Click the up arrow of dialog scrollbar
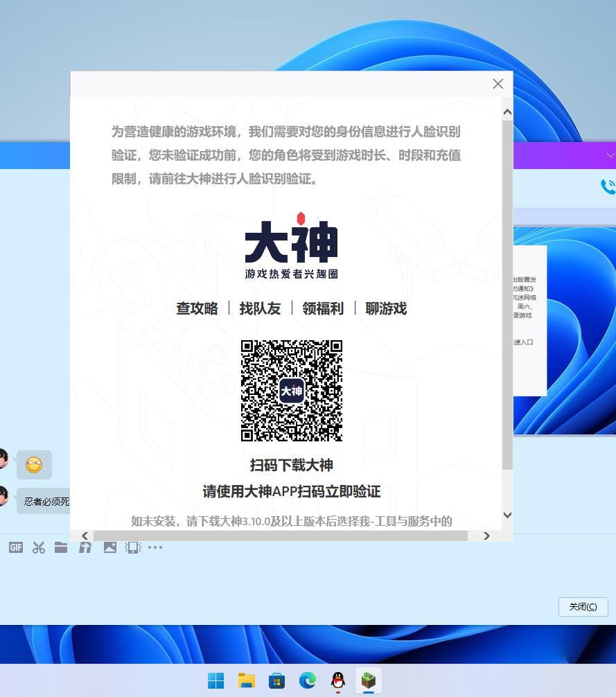Screen dimensions: 616x697 (507, 112)
